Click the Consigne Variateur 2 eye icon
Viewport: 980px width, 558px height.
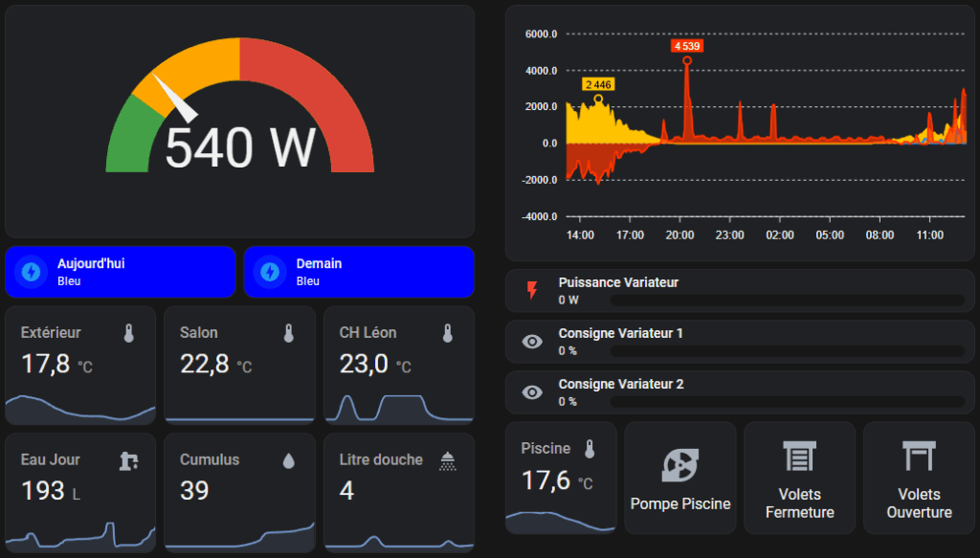[532, 392]
